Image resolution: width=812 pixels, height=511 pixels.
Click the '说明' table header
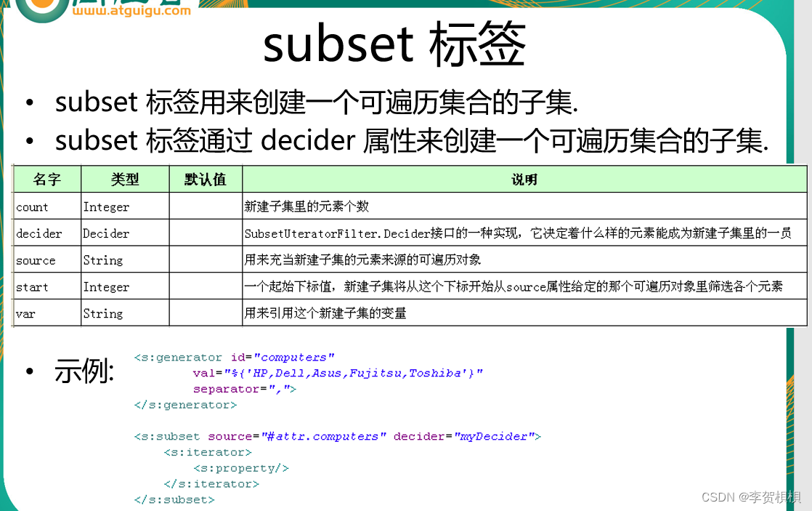tap(524, 180)
